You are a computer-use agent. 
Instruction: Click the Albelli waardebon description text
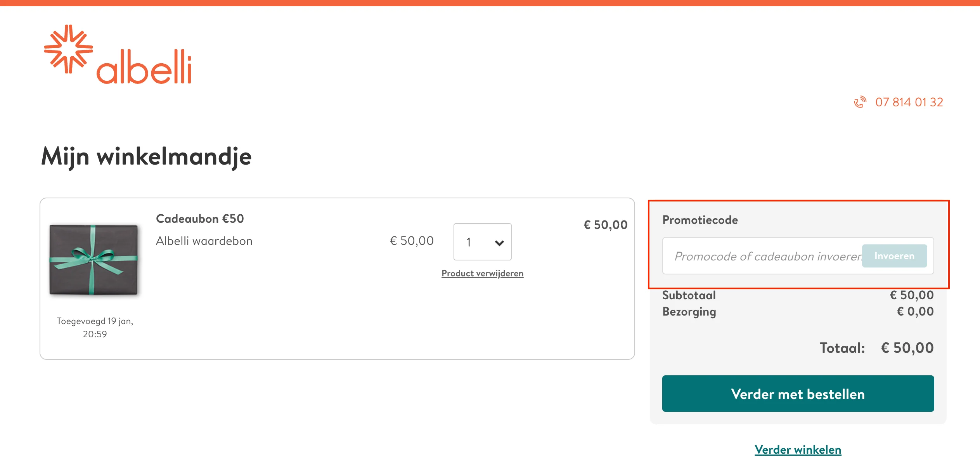204,241
